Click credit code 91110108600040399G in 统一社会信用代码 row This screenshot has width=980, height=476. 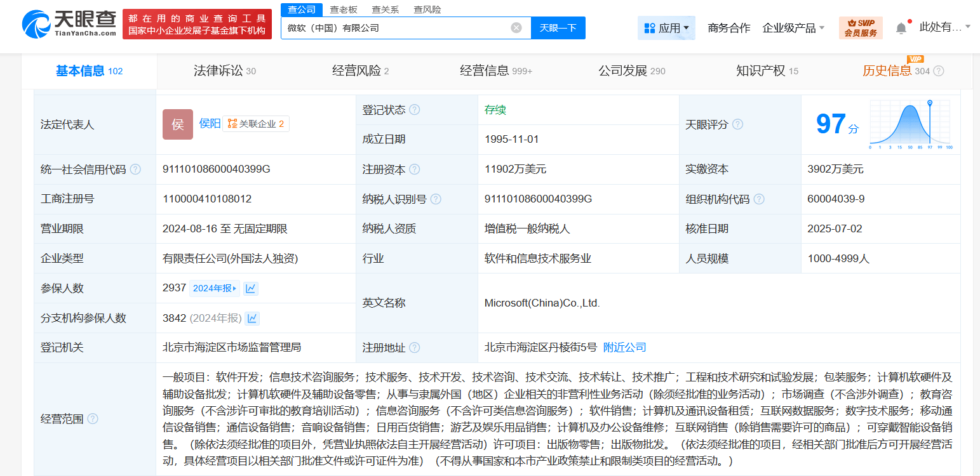pyautogui.click(x=217, y=169)
